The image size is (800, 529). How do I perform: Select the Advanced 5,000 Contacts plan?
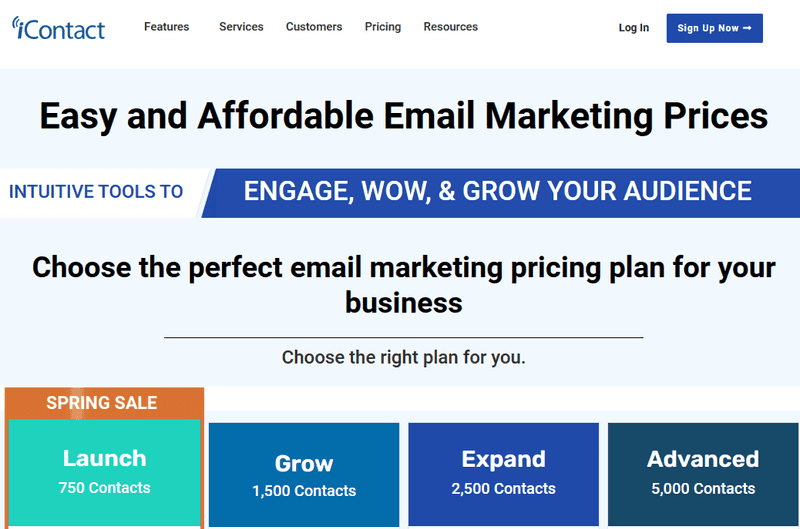(x=703, y=474)
